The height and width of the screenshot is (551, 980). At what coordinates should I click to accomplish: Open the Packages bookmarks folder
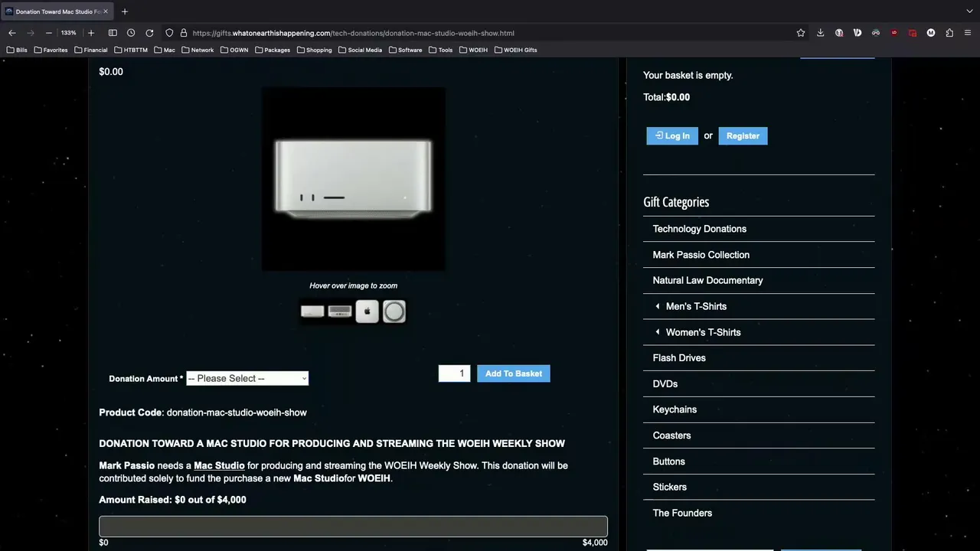(273, 50)
